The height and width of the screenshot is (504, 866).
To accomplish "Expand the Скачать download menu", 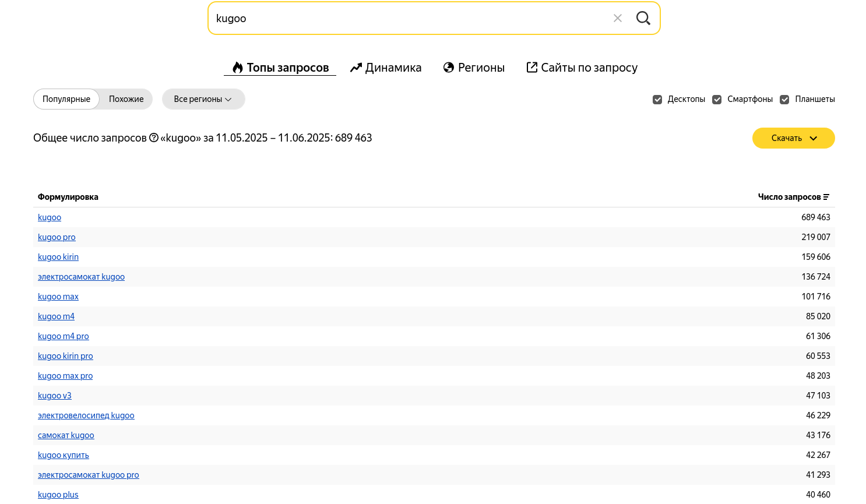I will tap(793, 138).
